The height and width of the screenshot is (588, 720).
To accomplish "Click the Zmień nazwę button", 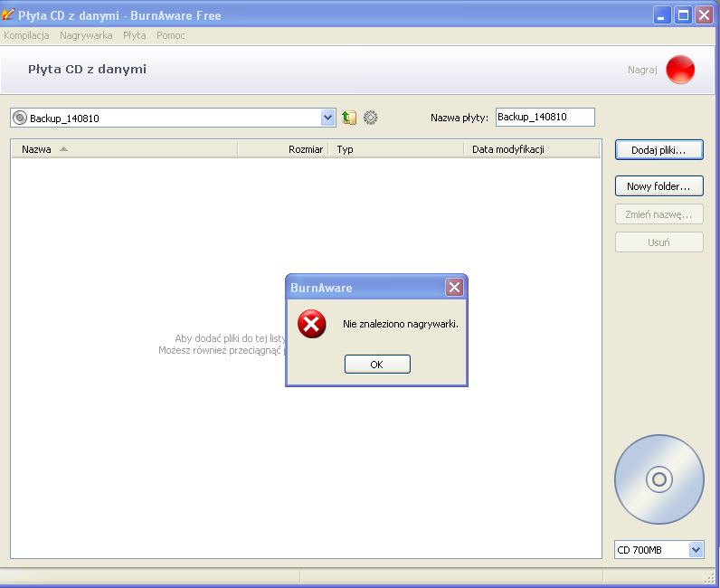I will tap(658, 214).
